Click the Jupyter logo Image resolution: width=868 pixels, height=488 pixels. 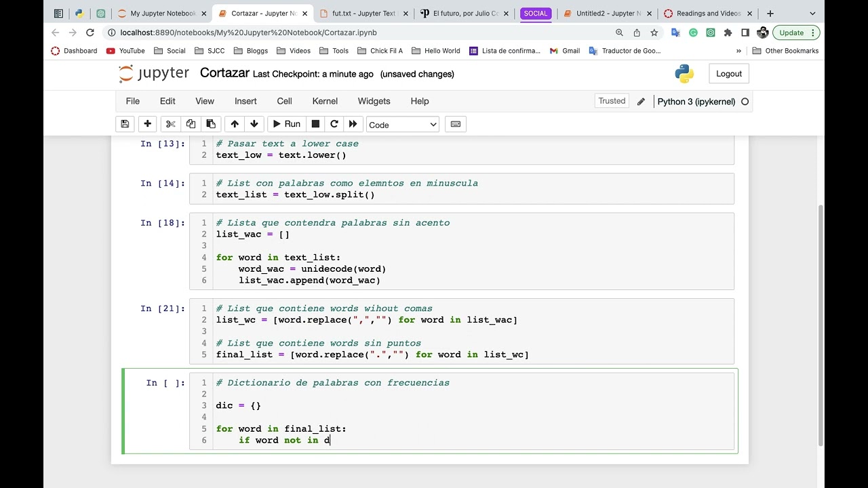pos(153,74)
